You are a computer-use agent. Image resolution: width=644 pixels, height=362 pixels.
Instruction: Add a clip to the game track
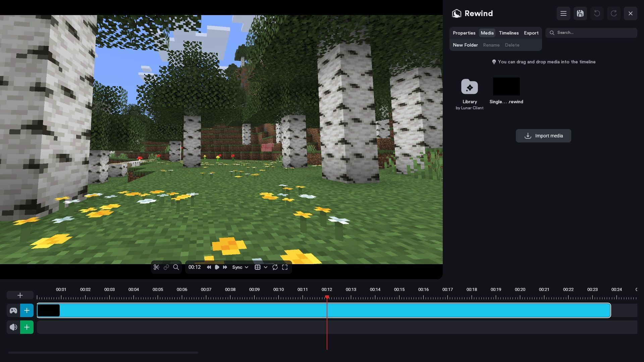point(27,310)
